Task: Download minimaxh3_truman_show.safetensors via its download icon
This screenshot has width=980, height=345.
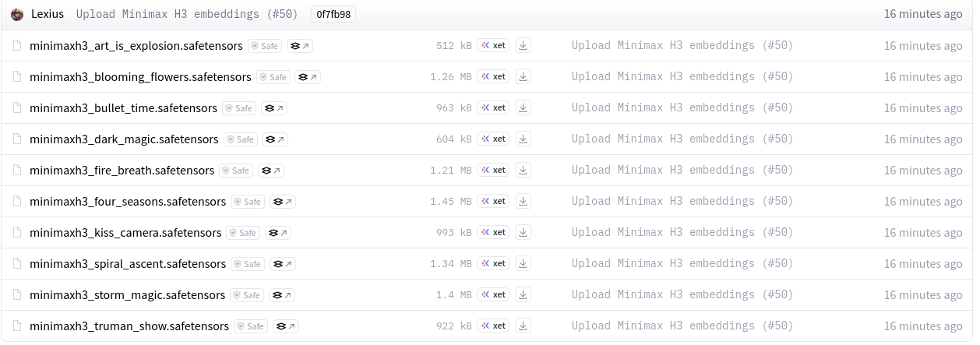Action: (x=523, y=326)
